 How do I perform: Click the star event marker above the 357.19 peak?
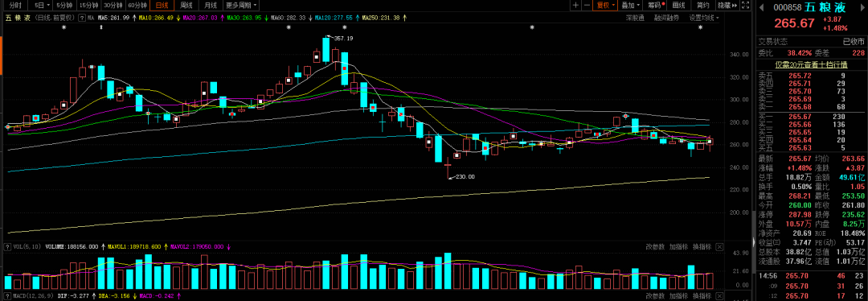click(x=345, y=27)
